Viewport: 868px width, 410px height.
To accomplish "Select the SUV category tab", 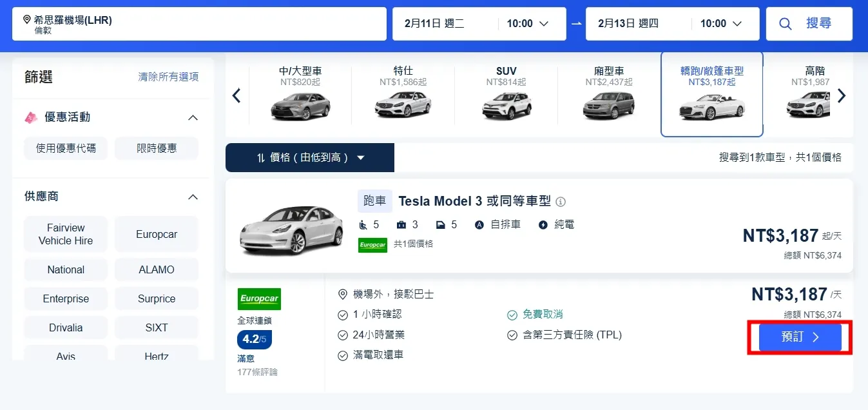I will [x=506, y=95].
